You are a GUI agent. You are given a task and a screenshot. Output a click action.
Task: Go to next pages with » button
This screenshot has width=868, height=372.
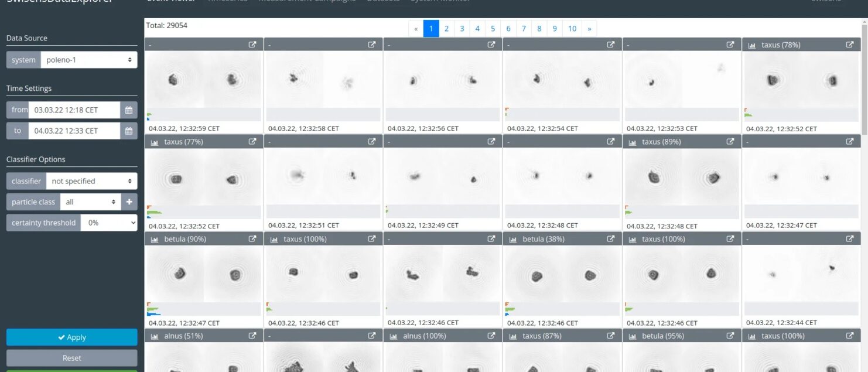[589, 29]
